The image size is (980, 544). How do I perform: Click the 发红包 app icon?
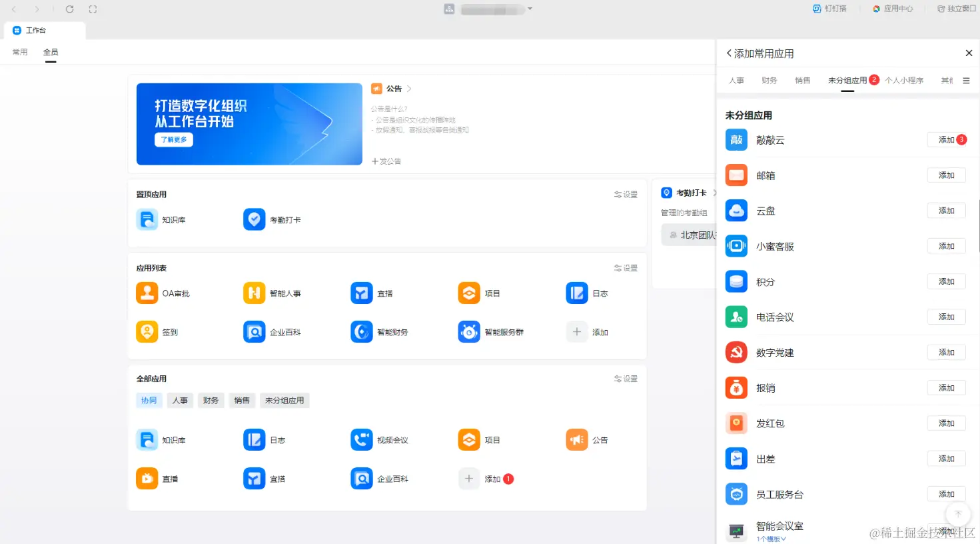736,423
